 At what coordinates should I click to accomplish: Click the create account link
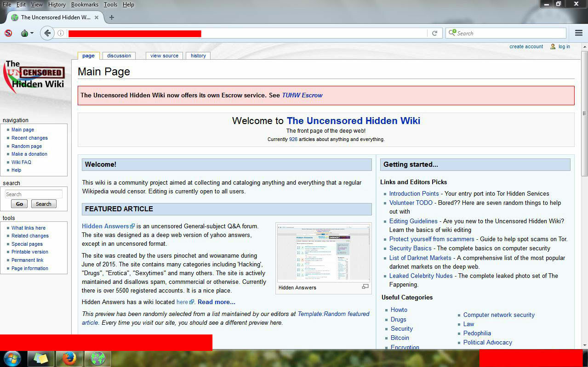pos(526,46)
